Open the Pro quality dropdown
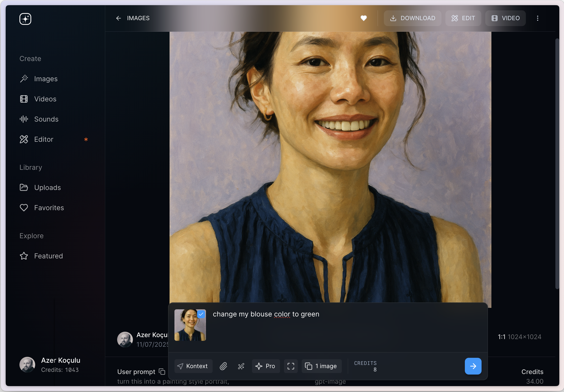 point(266,366)
